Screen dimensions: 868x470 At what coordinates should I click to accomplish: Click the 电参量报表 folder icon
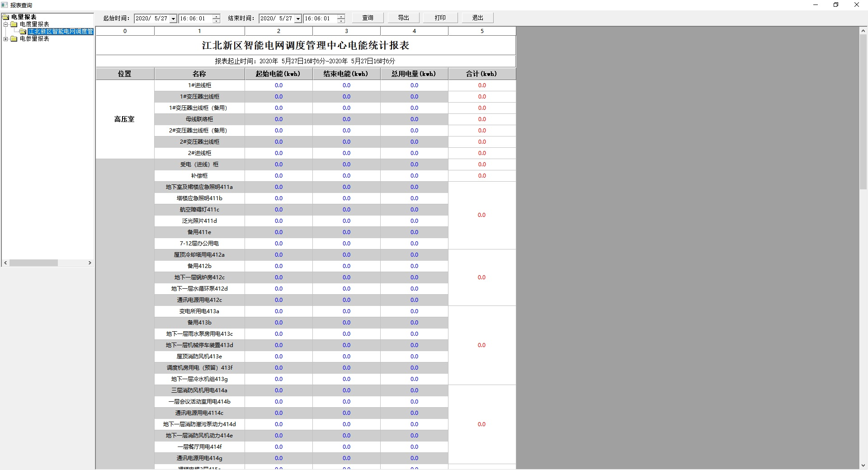pyautogui.click(x=14, y=39)
